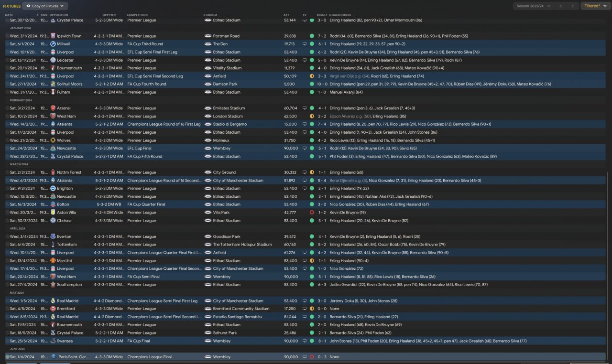This screenshot has height=364, width=612.
Task: Click the Man Utd club badge
Action: tap(53, 261)
